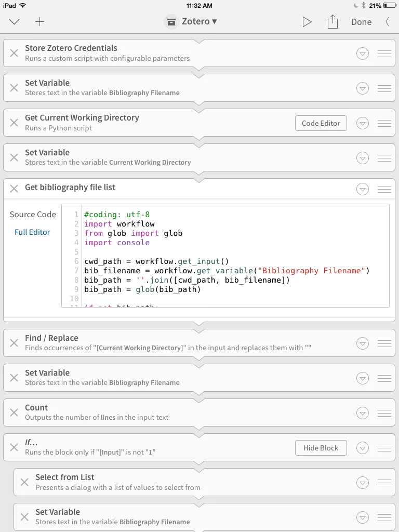Click the "Bibliography Filename" string in the code
The height and width of the screenshot is (532, 399).
pyautogui.click(x=311, y=271)
